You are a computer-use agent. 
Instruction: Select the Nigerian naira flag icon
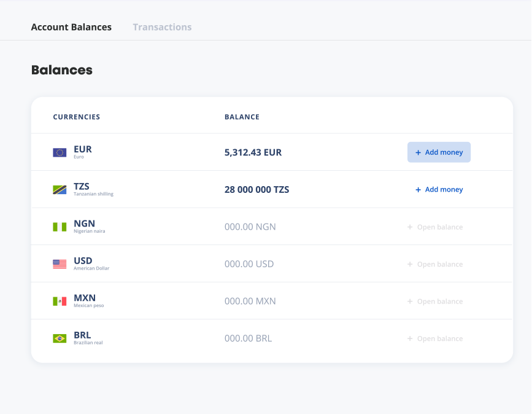tap(60, 227)
